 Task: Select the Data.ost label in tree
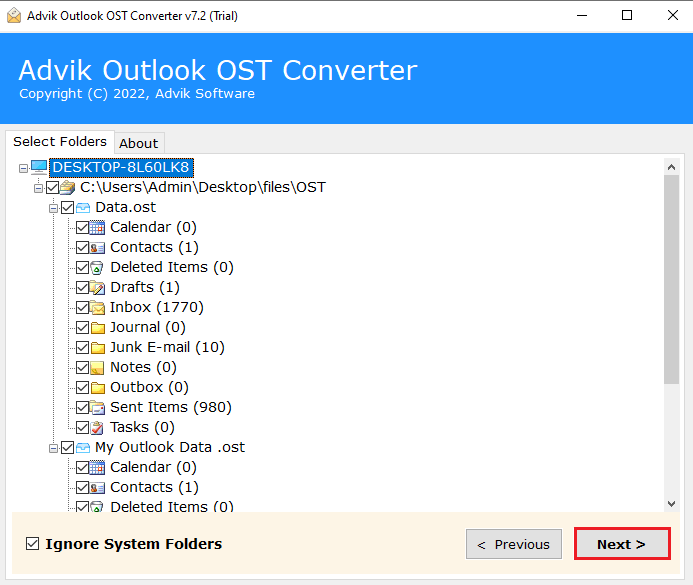(126, 207)
